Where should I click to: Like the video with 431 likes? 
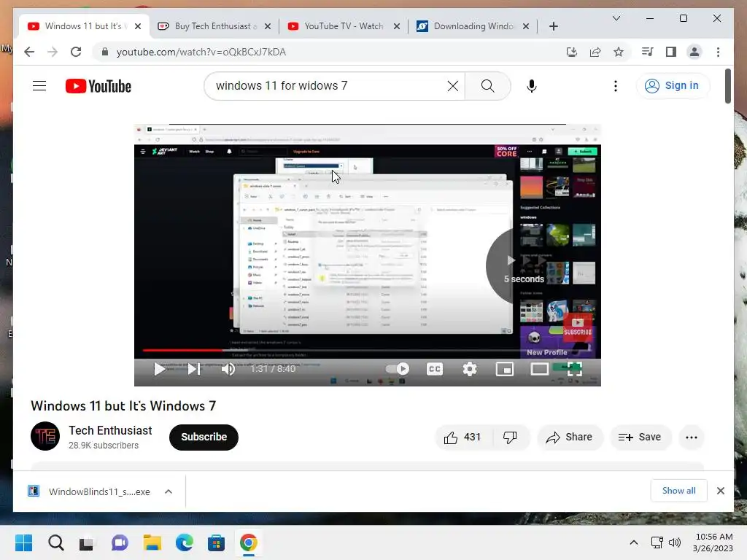(x=463, y=437)
